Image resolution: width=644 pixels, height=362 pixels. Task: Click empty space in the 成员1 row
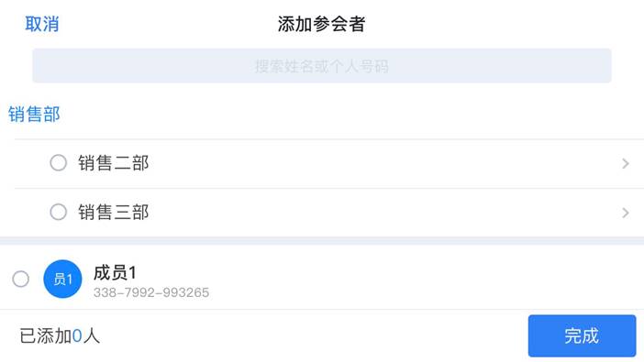tap(411, 280)
